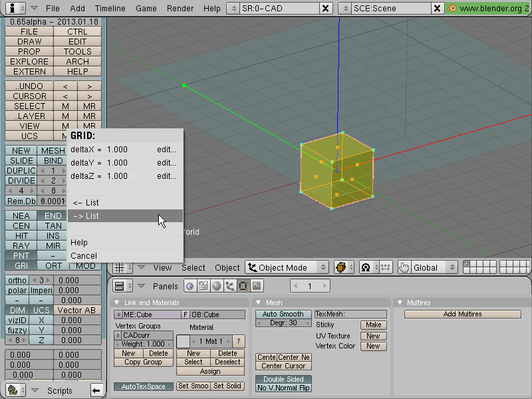This screenshot has width=532, height=399.
Task: Click the TexMesh: input field
Action: pyautogui.click(x=350, y=314)
